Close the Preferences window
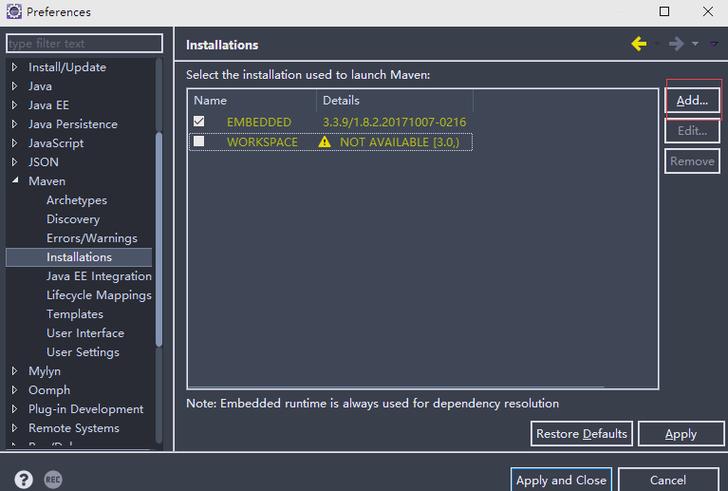728x491 pixels. (x=708, y=11)
